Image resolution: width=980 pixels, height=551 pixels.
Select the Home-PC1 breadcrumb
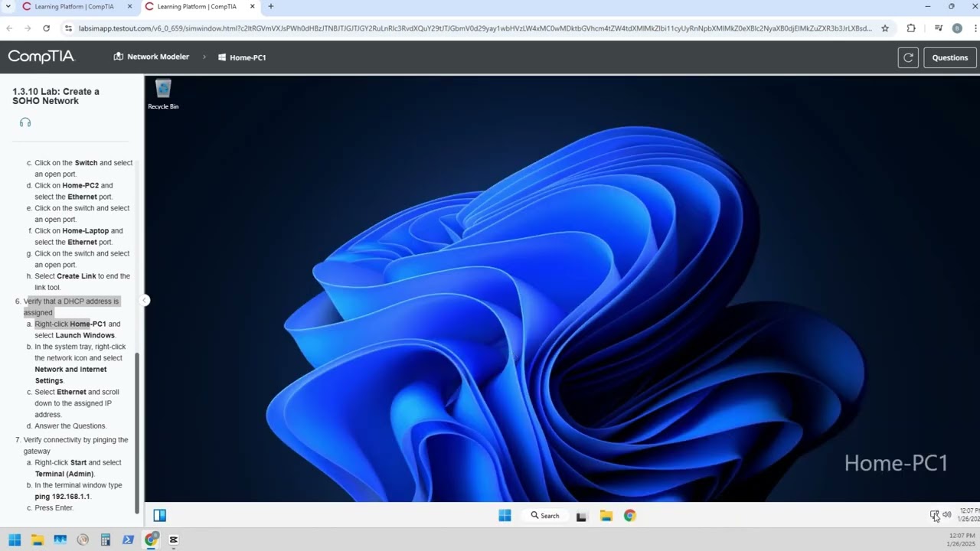pos(242,57)
